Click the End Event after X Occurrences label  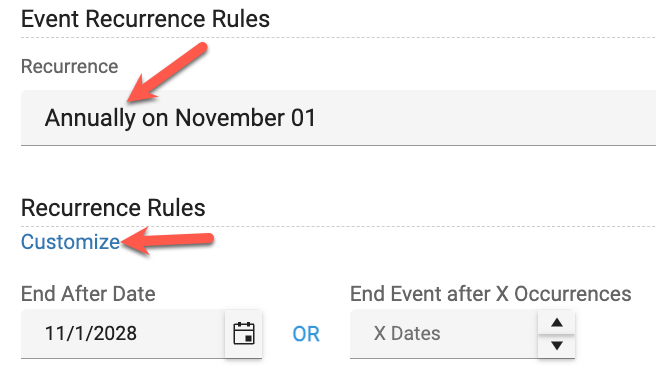[x=490, y=294]
